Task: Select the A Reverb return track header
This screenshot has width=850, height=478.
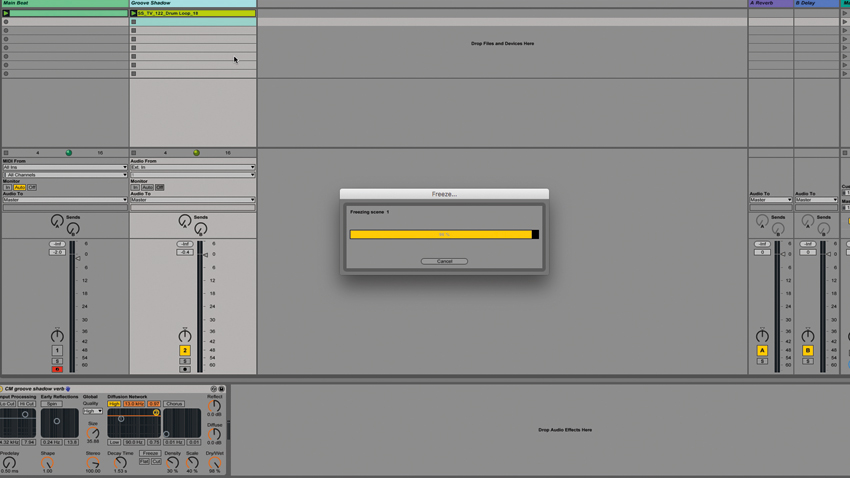Action: (770, 3)
